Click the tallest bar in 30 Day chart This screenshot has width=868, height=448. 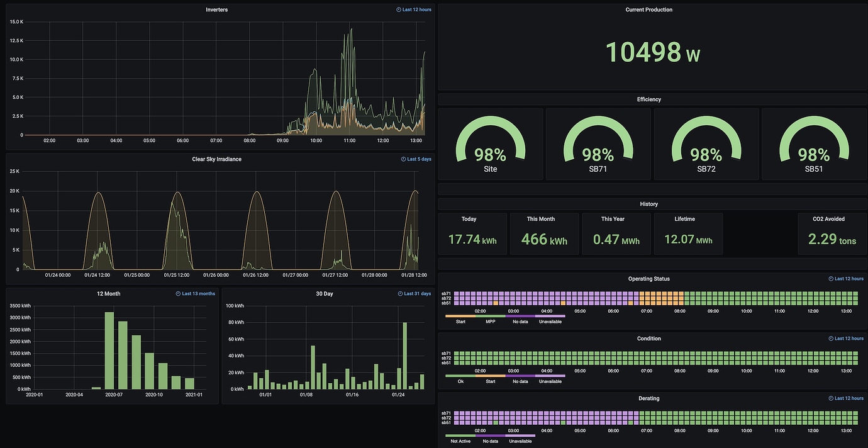tap(405, 356)
